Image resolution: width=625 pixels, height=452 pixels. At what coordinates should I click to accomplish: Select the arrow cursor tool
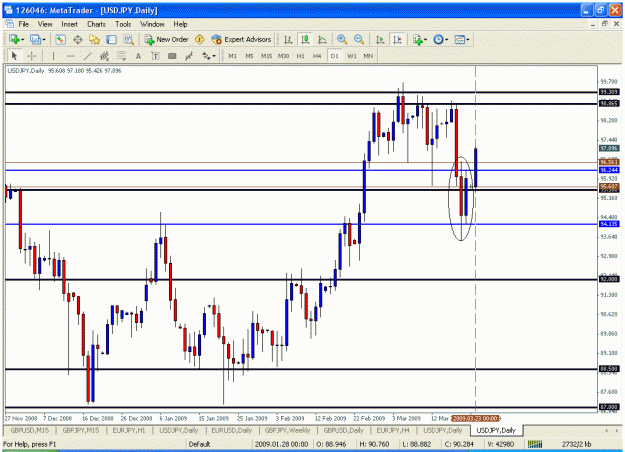coord(15,56)
